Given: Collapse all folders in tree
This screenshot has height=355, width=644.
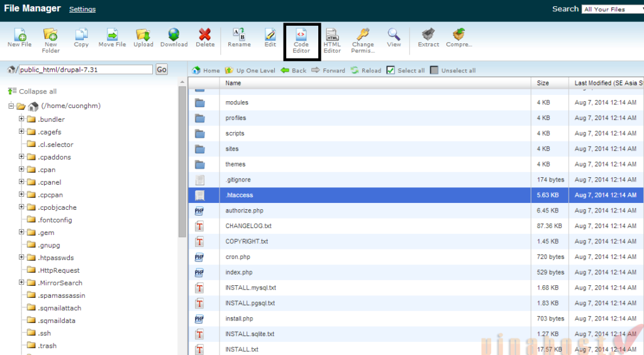Looking at the screenshot, I should (33, 91).
